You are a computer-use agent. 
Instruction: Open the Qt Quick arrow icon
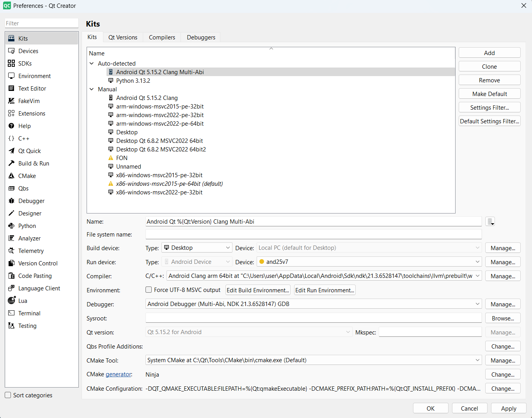(11, 151)
